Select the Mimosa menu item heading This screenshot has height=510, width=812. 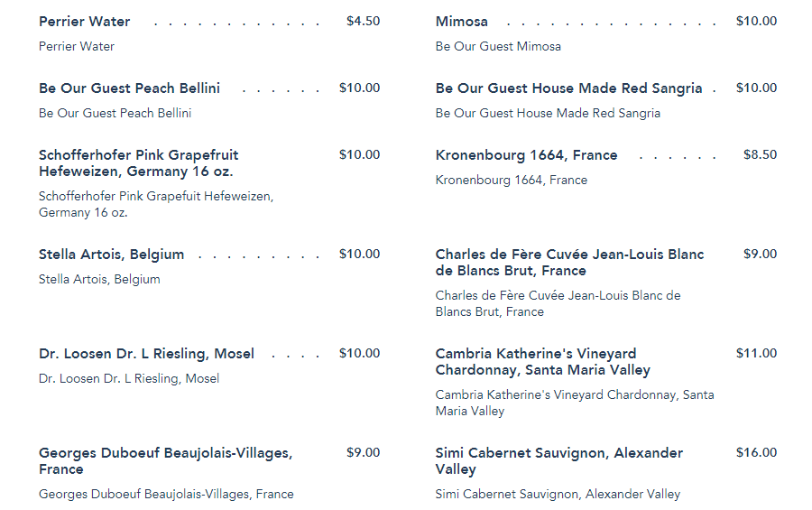pos(461,22)
